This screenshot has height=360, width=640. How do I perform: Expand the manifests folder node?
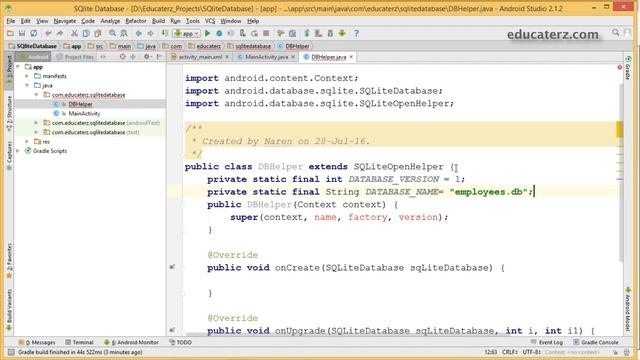tap(27, 76)
